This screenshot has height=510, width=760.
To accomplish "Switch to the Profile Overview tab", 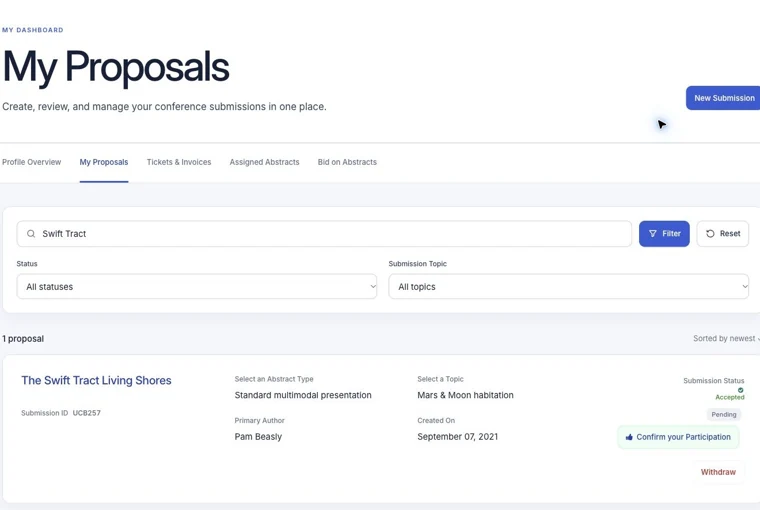I will tap(32, 162).
